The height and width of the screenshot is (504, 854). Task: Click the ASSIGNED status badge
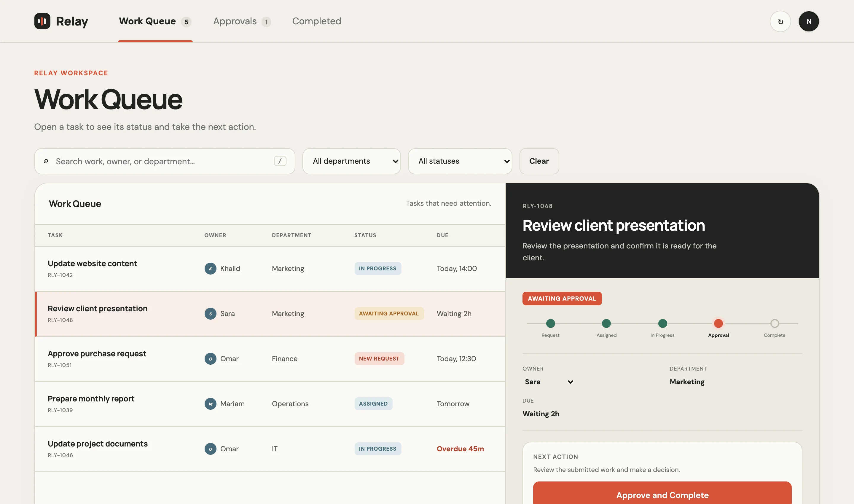[x=373, y=404]
